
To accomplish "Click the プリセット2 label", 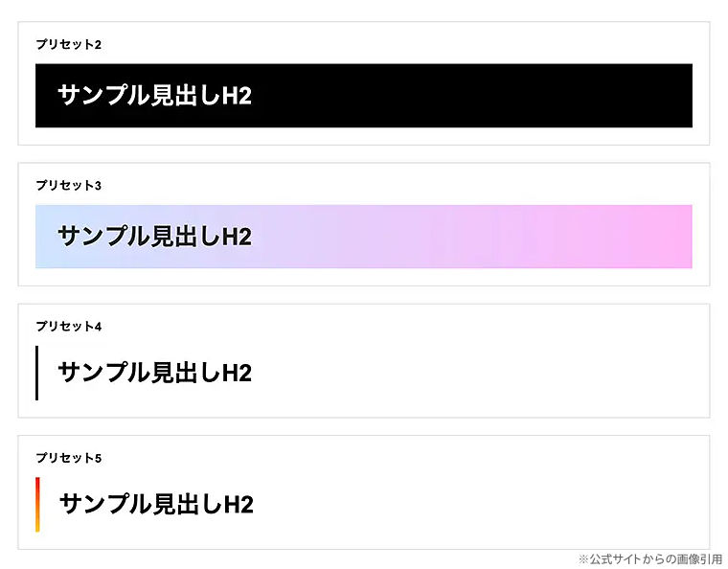I will (68, 44).
